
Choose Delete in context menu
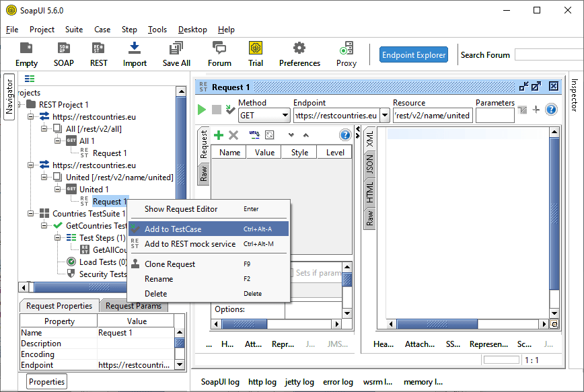coord(208,293)
